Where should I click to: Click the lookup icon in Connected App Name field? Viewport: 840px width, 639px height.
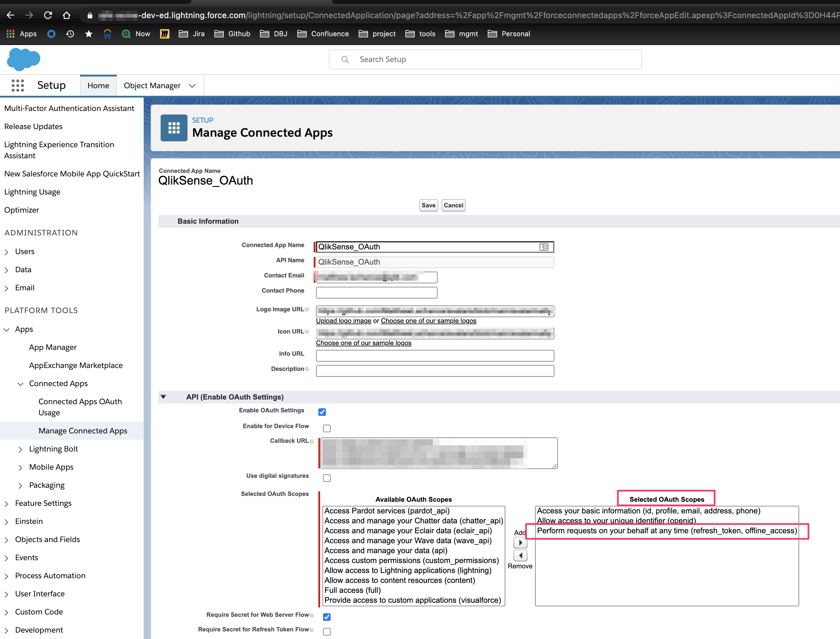pyautogui.click(x=544, y=247)
